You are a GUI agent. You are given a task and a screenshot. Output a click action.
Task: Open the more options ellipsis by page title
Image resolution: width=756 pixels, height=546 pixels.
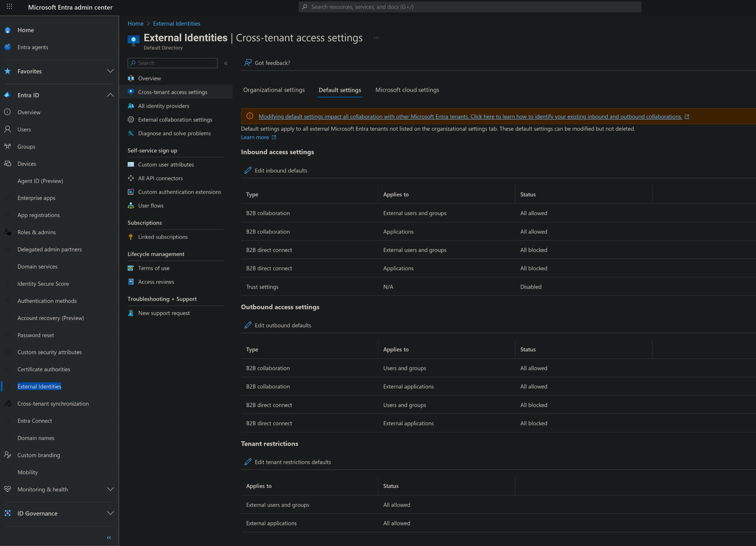pos(376,38)
